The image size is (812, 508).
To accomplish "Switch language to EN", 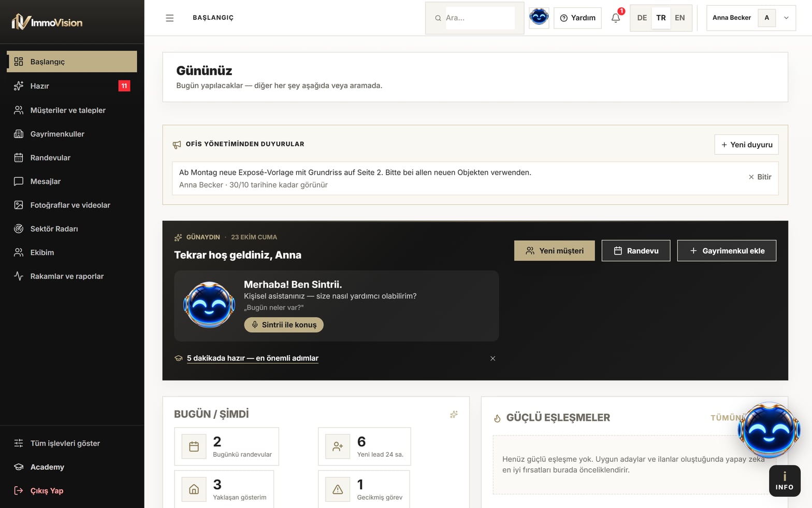I will pos(679,18).
